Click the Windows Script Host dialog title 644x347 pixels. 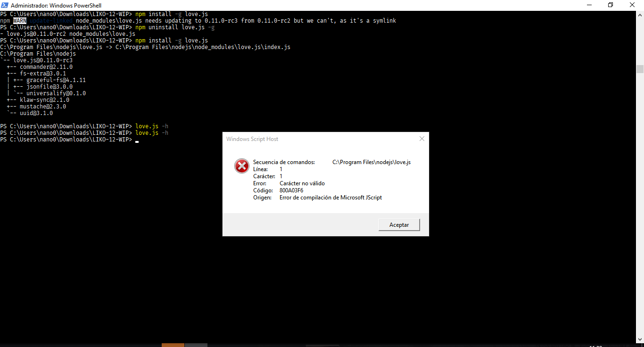(252, 139)
